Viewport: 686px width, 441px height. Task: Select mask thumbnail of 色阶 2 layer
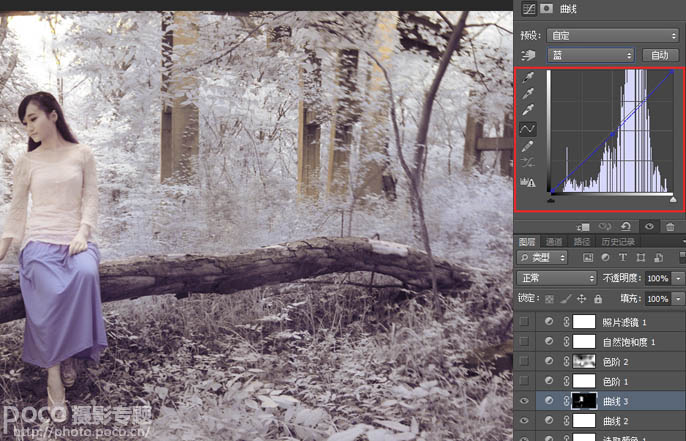(584, 361)
